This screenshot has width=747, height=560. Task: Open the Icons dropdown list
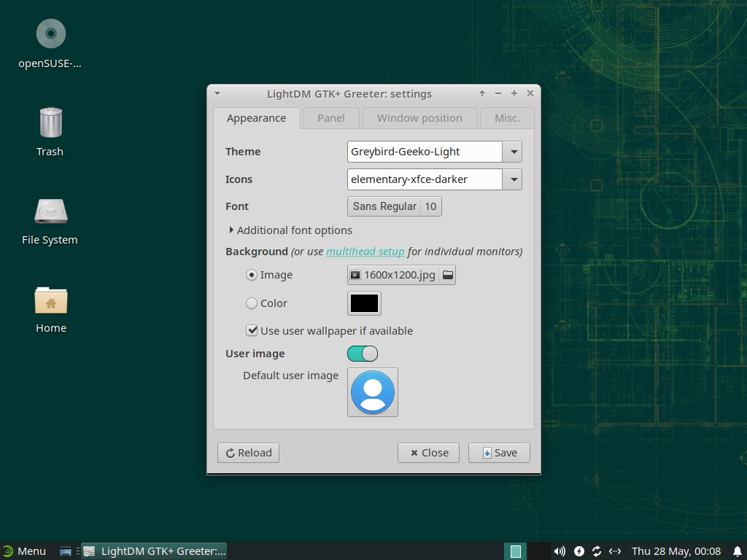click(513, 179)
